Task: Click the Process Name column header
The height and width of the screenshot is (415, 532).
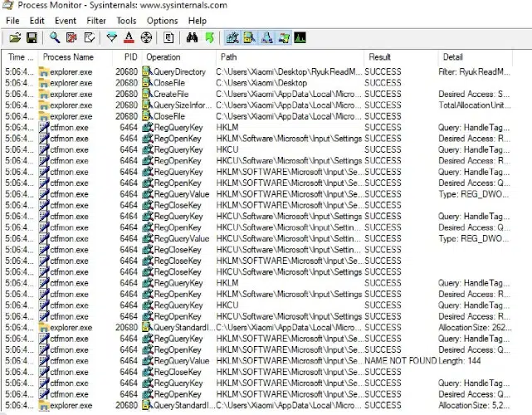Action: point(68,57)
